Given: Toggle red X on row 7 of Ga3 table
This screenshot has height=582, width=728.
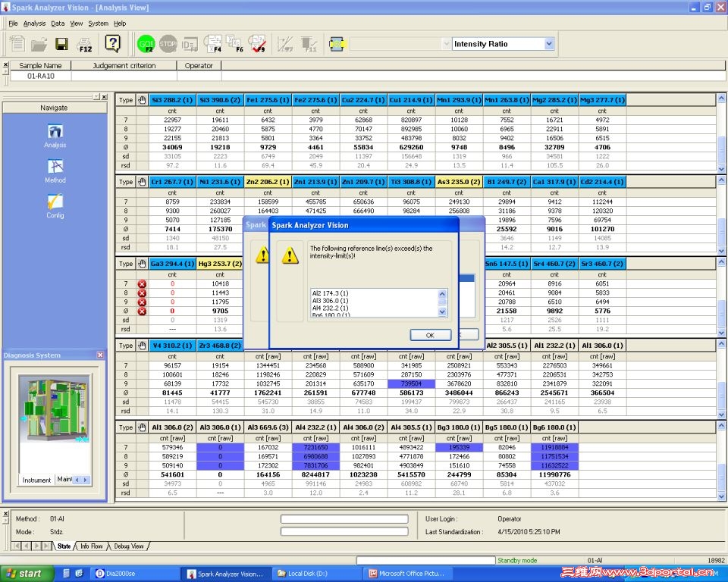Looking at the screenshot, I should pos(142,283).
